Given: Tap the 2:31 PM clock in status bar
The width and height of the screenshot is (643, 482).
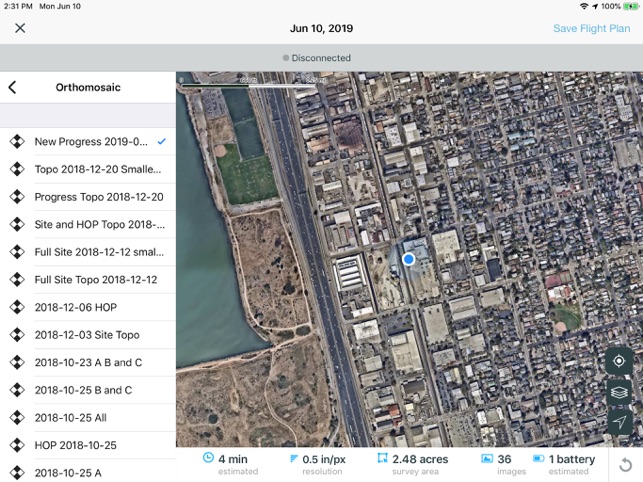Looking at the screenshot, I should 18,6.
